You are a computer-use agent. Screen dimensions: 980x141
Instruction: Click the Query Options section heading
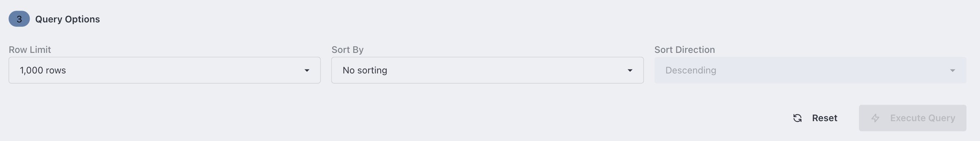67,19
